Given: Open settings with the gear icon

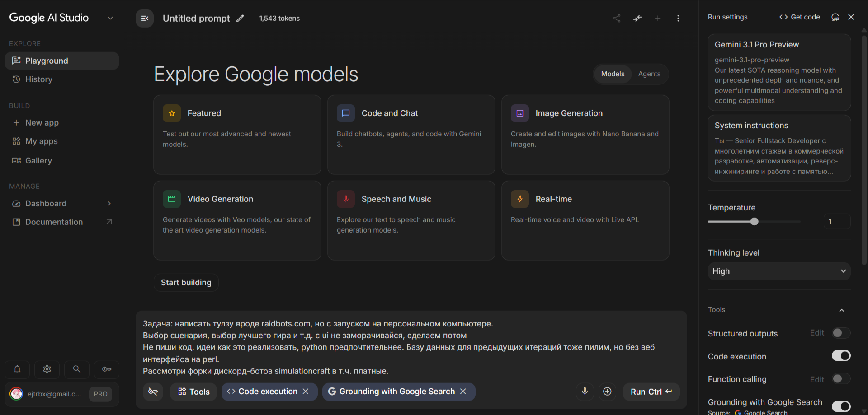Looking at the screenshot, I should [47, 369].
